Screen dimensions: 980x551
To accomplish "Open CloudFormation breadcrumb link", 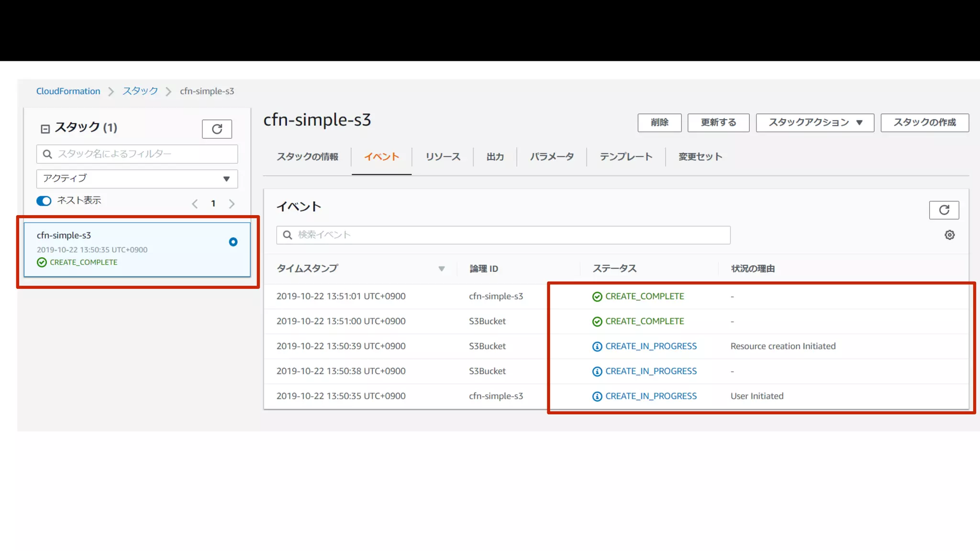I will [x=68, y=91].
